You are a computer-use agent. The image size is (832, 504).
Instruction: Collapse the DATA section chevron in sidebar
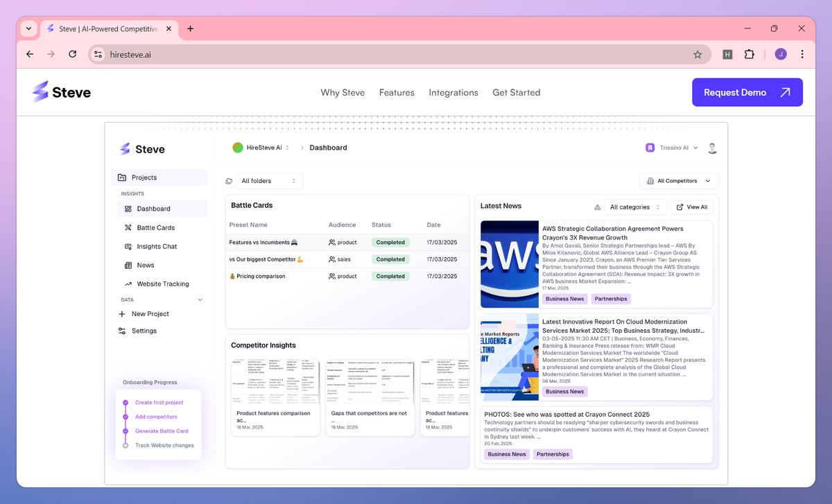point(200,300)
